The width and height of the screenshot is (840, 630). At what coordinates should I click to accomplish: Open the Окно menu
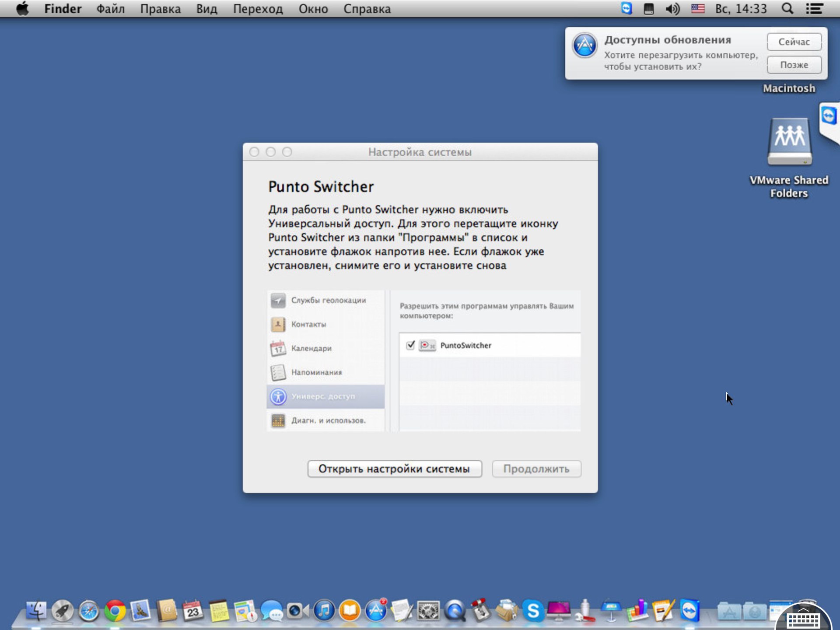click(313, 9)
